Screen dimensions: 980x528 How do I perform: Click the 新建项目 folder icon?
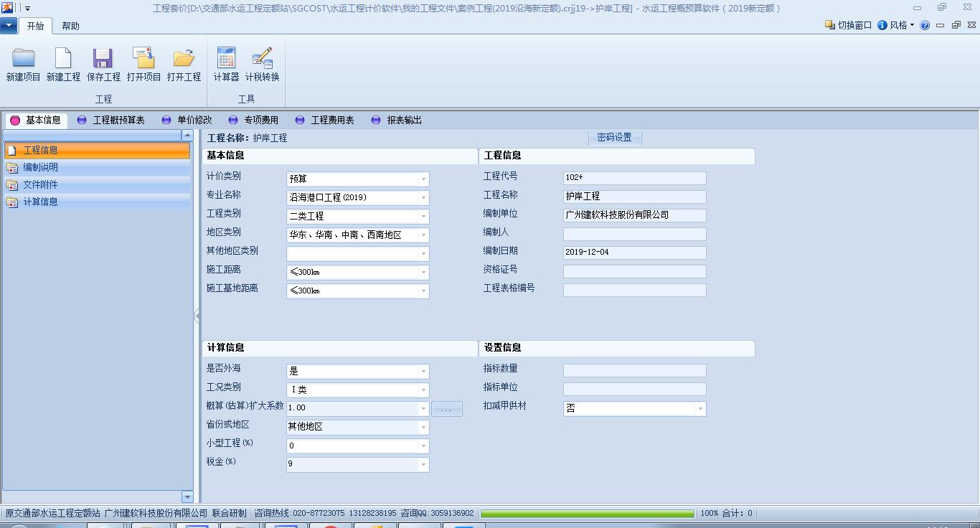click(x=23, y=58)
